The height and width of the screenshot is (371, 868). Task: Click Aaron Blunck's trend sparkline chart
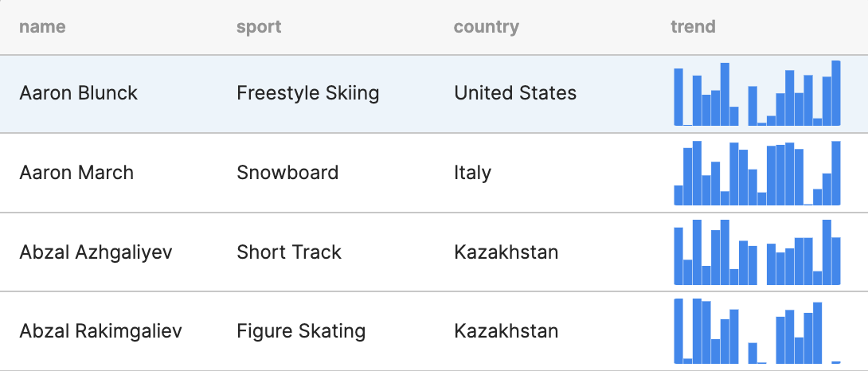point(757,94)
